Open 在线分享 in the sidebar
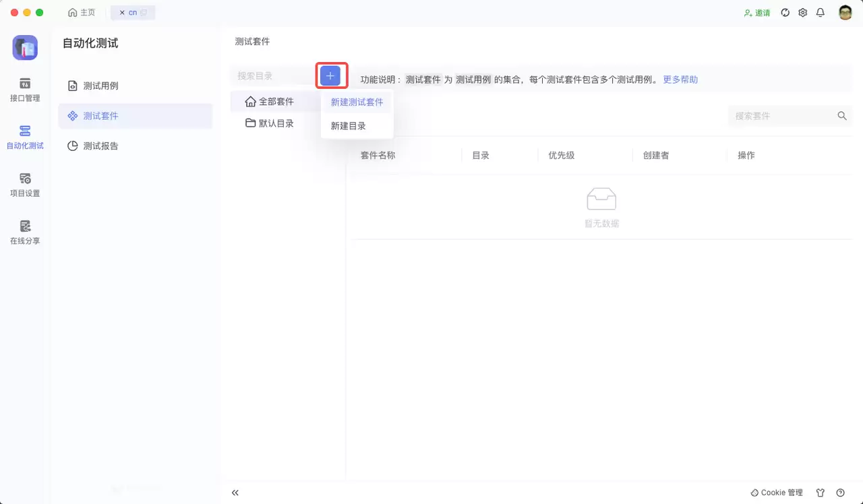This screenshot has height=504, width=863. point(25,232)
